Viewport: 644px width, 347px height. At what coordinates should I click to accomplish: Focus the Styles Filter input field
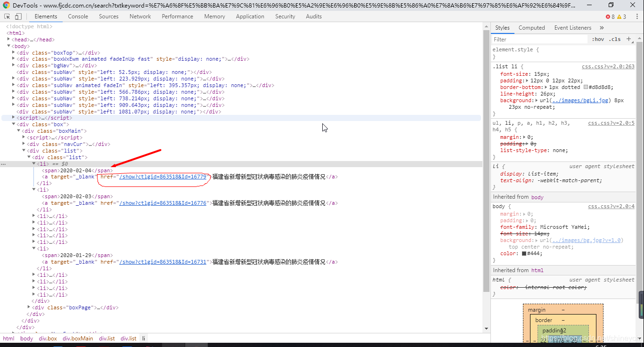tap(539, 40)
